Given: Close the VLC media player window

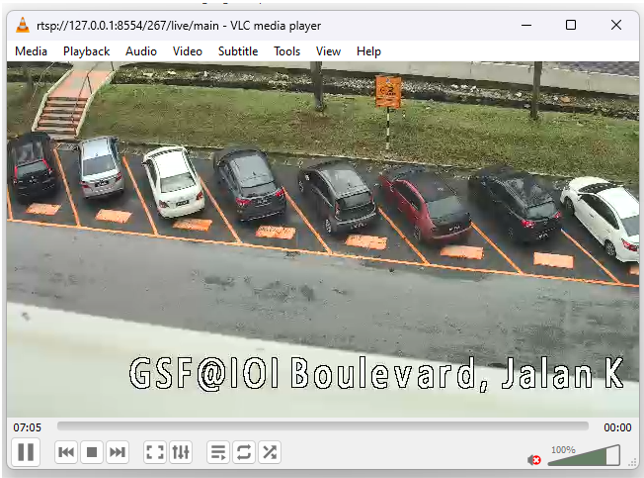Looking at the screenshot, I should click(x=616, y=25).
